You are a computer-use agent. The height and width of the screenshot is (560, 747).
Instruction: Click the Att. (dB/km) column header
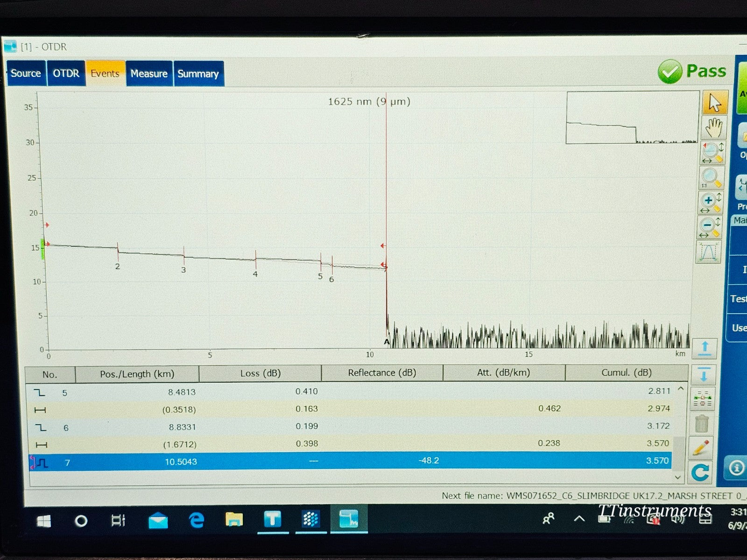(504, 373)
